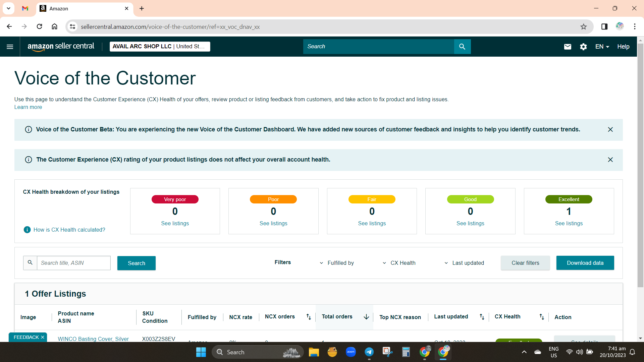Open Telegram from the taskbar
Image resolution: width=644 pixels, height=362 pixels.
pyautogui.click(x=369, y=352)
